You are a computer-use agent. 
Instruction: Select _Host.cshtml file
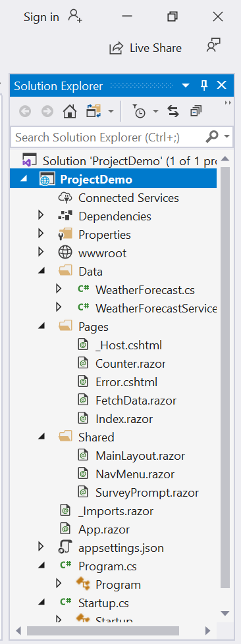pos(128,345)
